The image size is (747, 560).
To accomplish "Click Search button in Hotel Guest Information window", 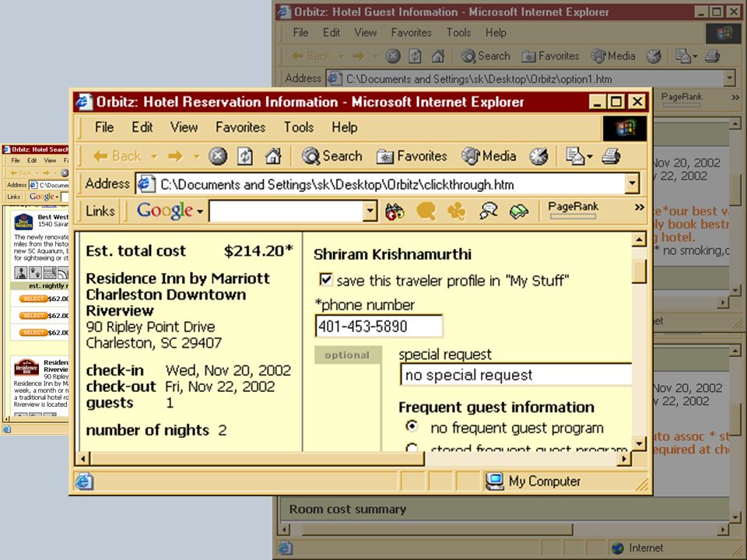I will pyautogui.click(x=486, y=56).
